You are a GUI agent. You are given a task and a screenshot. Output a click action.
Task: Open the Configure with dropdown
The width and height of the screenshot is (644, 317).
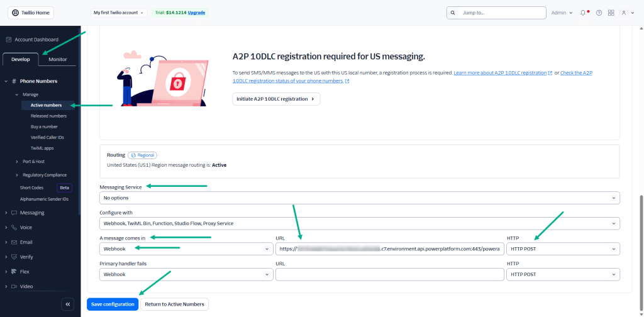[x=359, y=223]
